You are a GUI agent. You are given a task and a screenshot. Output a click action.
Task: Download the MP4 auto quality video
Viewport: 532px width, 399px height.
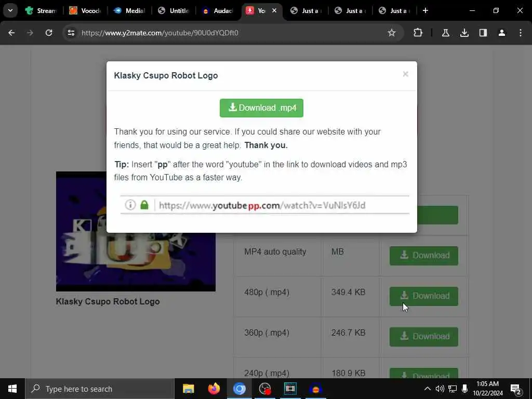424,256
